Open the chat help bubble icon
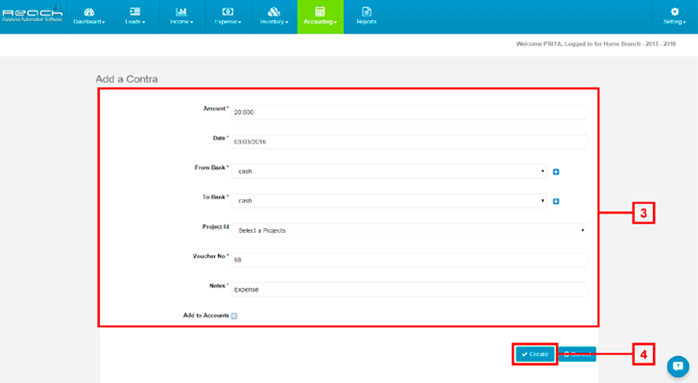This screenshot has height=383, width=698. click(x=678, y=366)
